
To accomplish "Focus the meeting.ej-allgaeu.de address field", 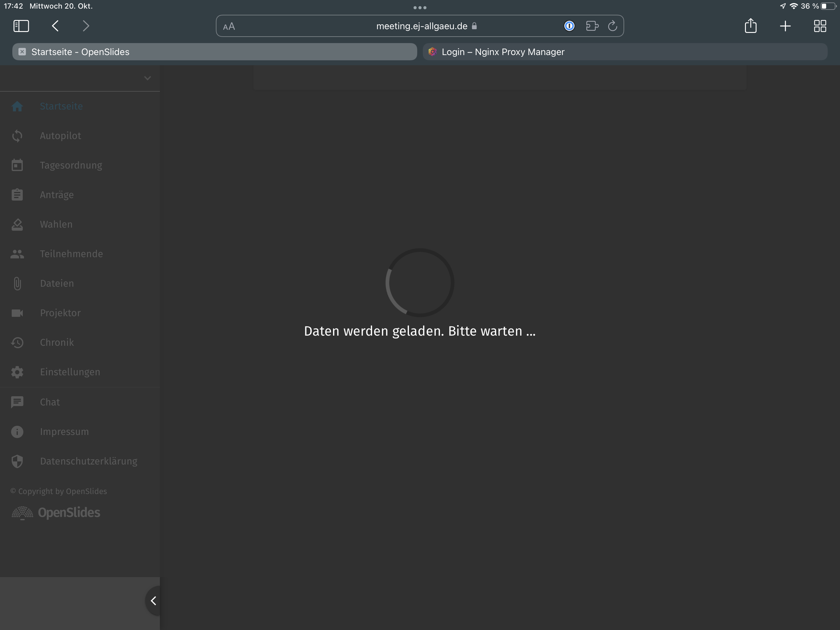I will pos(420,26).
